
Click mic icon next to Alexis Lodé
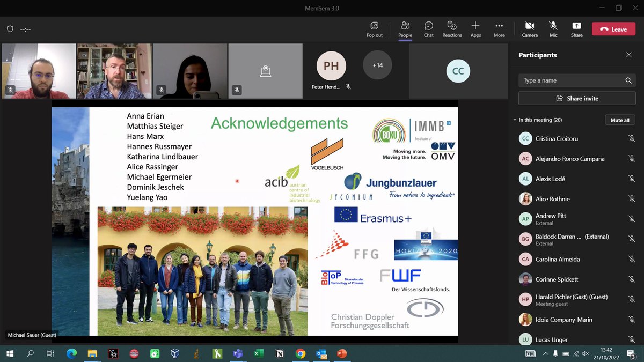pos(632,179)
